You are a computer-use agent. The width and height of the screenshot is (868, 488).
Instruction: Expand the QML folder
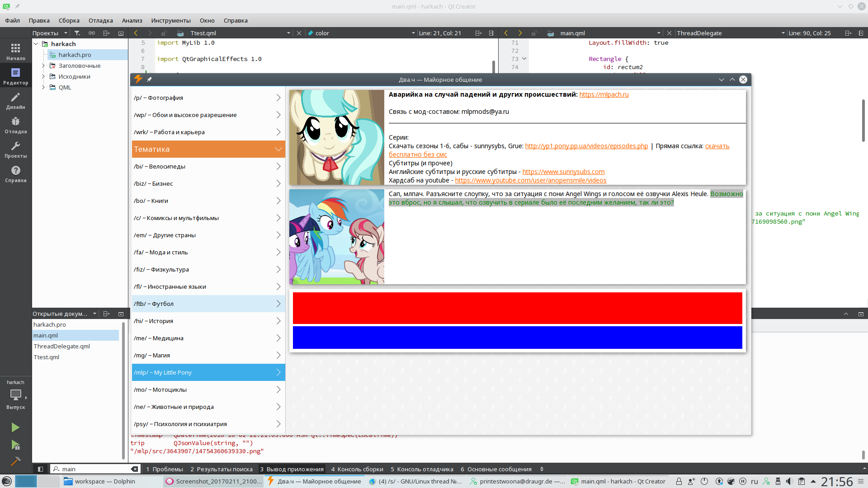tap(43, 87)
